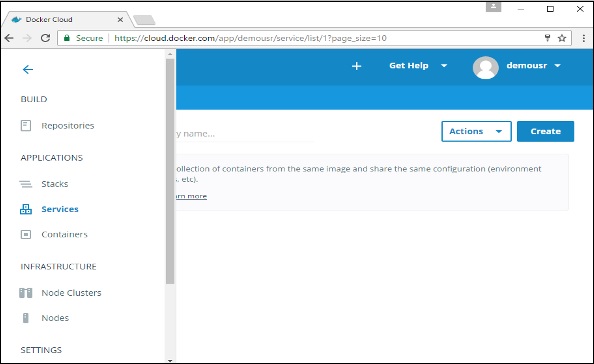Select the Nodes icon
The image size is (594, 364).
(x=25, y=318)
